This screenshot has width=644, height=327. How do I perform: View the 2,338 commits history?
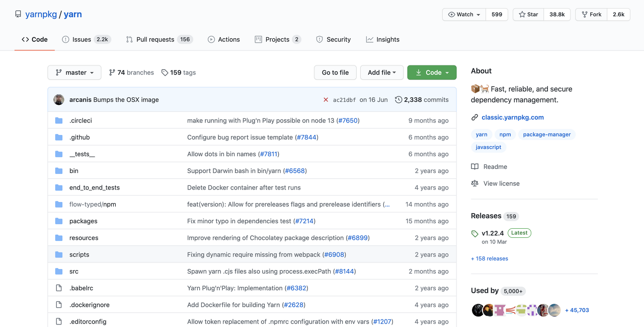(422, 100)
